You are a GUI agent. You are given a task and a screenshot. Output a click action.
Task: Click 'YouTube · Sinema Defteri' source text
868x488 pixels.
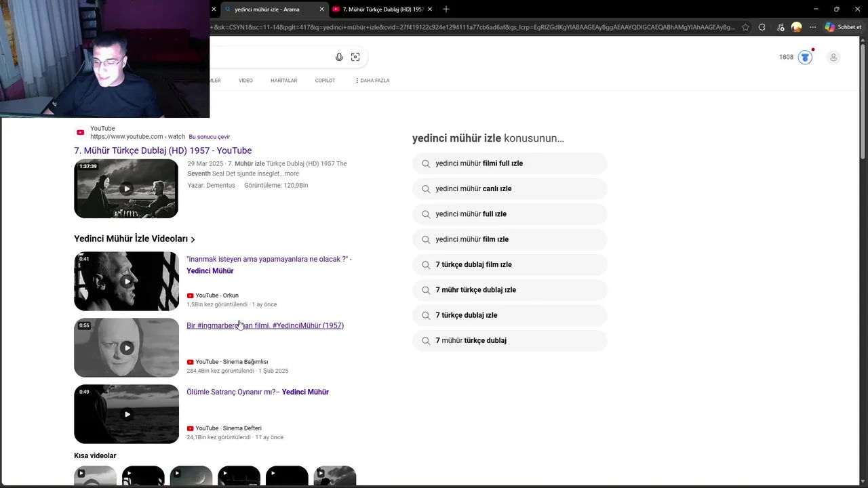click(229, 428)
